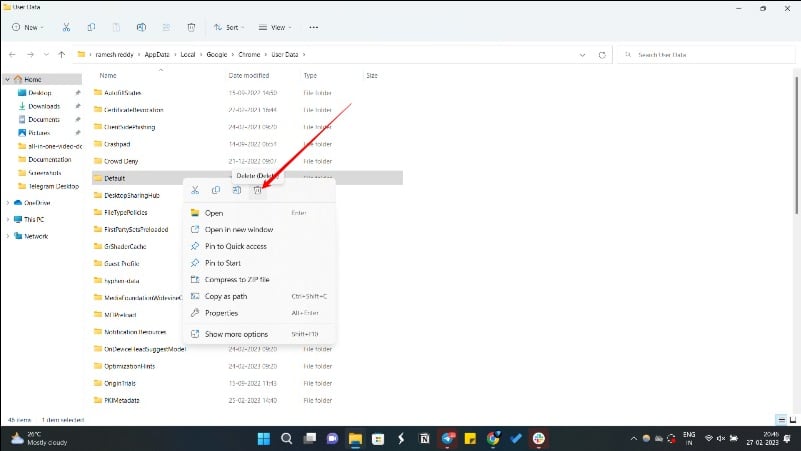Choose Properties from the context menu
Screen dimensions: 801x451
(259, 313)
